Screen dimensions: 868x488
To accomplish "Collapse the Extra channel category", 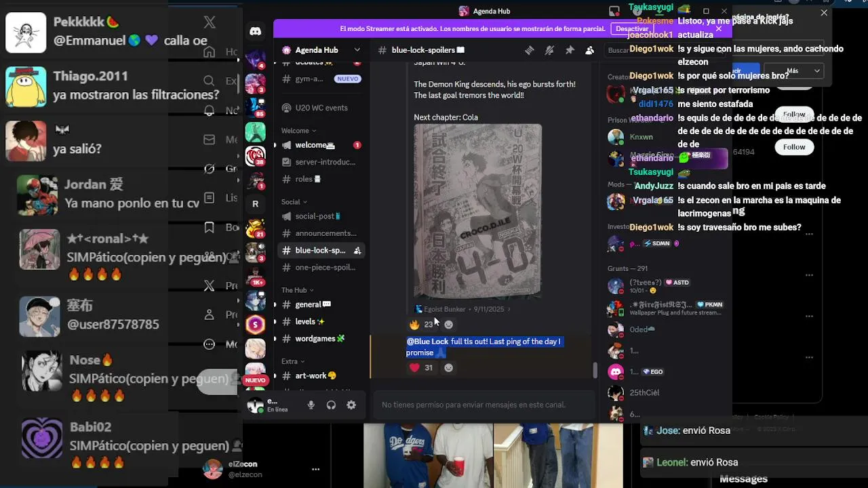I will (x=293, y=361).
